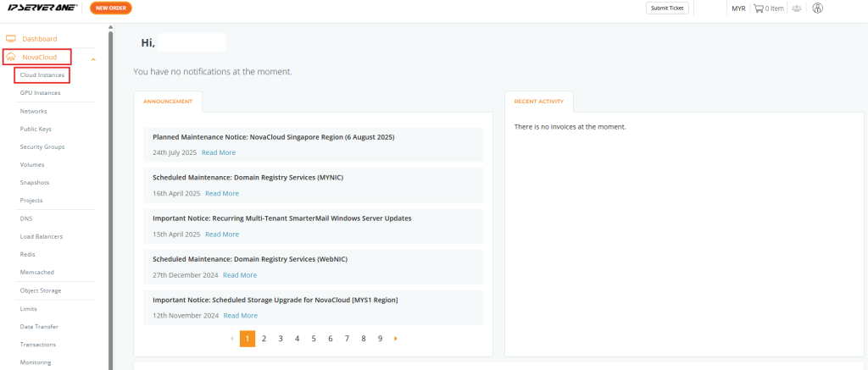Jump to announcements page 5
This screenshot has height=370, width=868.
pyautogui.click(x=314, y=339)
